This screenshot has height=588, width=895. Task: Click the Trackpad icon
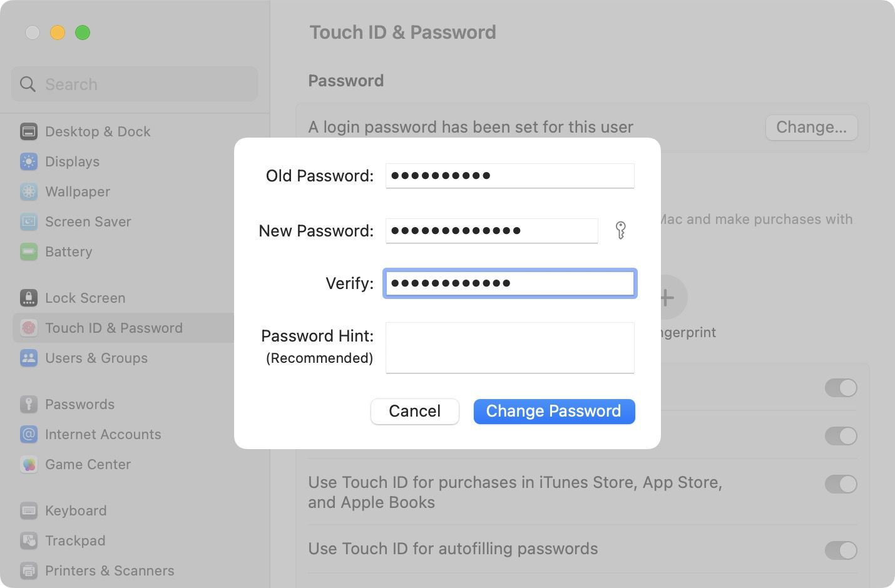coord(29,540)
